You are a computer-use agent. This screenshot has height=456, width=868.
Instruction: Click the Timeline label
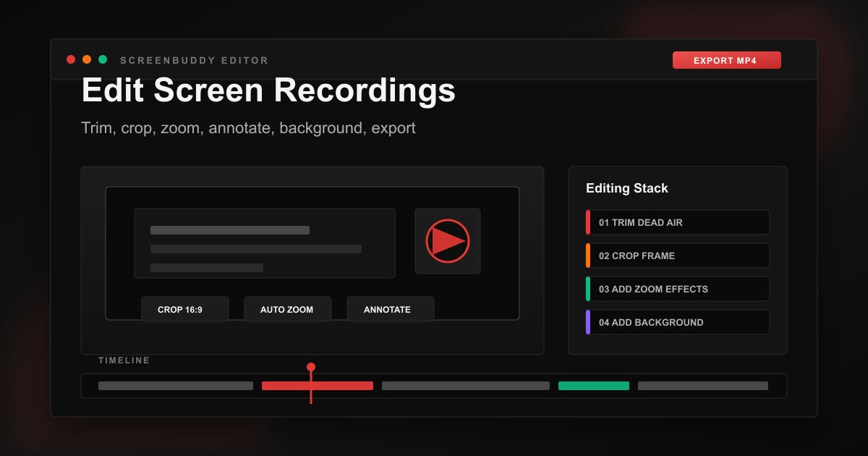pyautogui.click(x=124, y=360)
